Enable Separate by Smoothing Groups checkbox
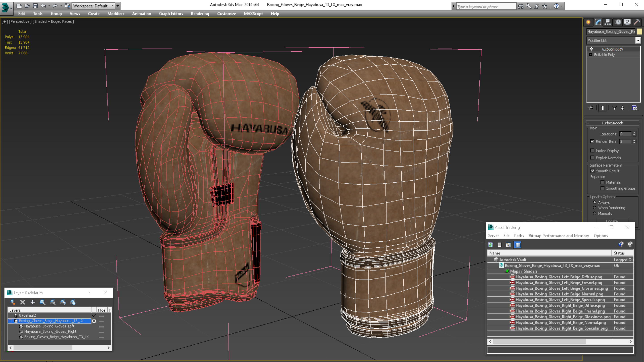This screenshot has height=362, width=644. (x=603, y=188)
